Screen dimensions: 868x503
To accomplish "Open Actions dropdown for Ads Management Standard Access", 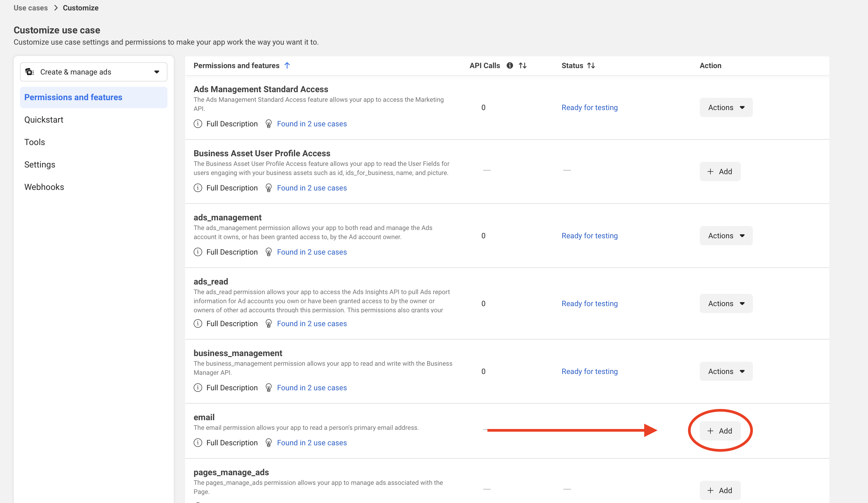I will 726,107.
